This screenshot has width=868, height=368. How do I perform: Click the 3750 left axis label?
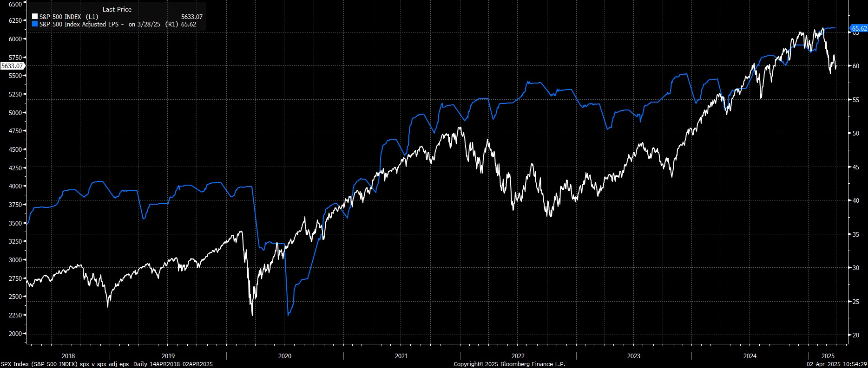(x=15, y=205)
